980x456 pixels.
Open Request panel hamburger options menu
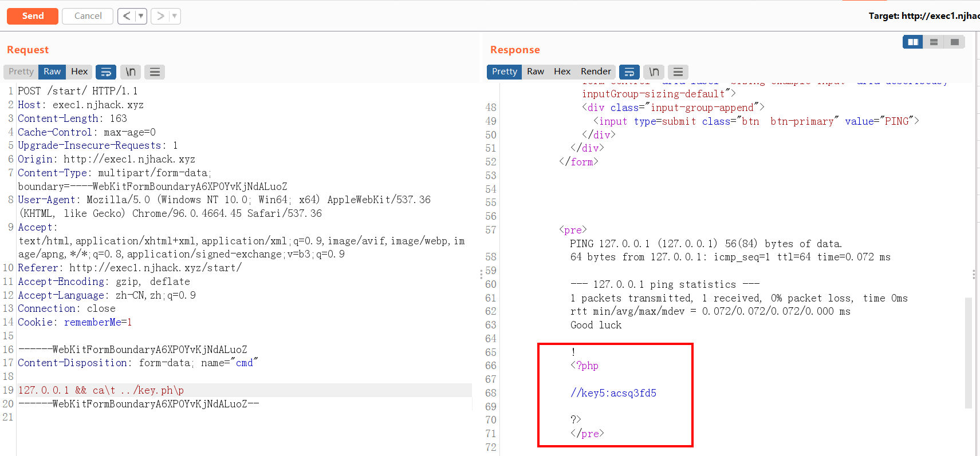[155, 72]
